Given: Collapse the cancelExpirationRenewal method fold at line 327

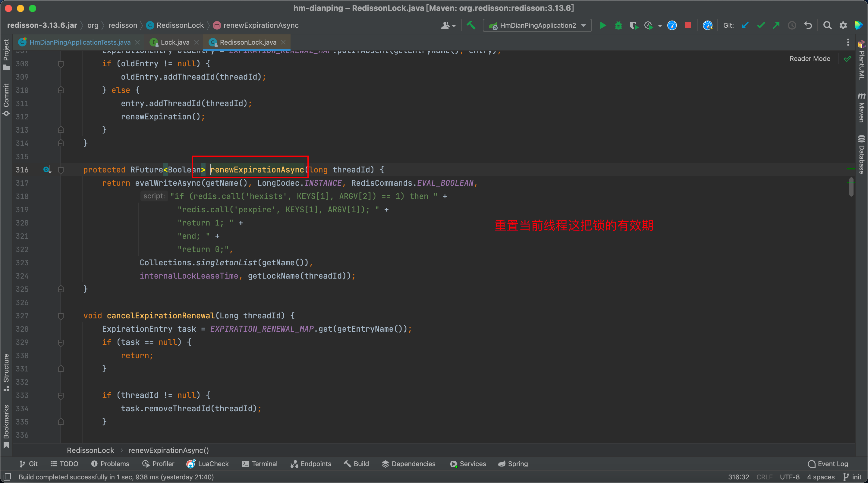Looking at the screenshot, I should pyautogui.click(x=61, y=316).
